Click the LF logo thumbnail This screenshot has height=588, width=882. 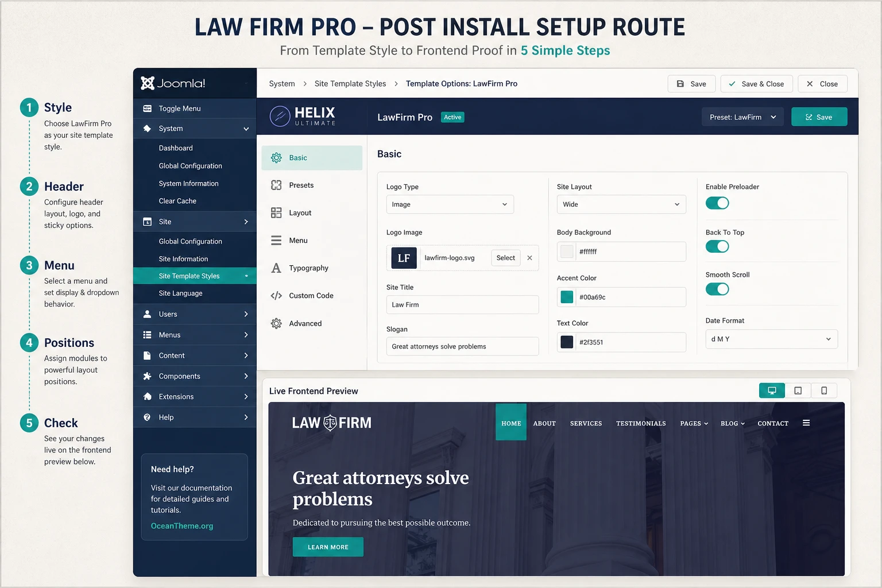(404, 258)
